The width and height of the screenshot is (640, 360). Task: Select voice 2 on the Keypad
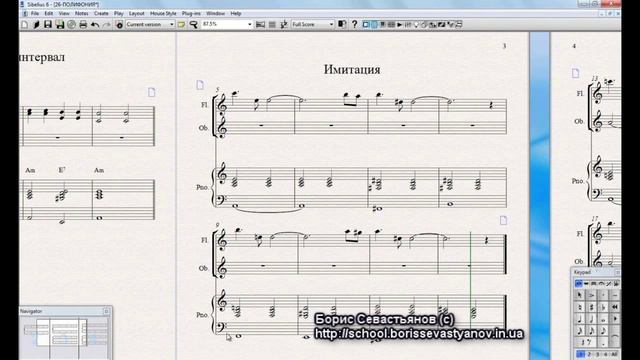tap(589, 354)
